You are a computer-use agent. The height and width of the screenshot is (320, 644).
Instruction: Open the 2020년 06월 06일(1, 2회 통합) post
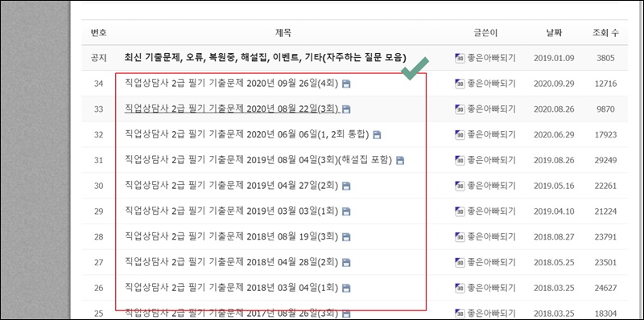(x=247, y=134)
